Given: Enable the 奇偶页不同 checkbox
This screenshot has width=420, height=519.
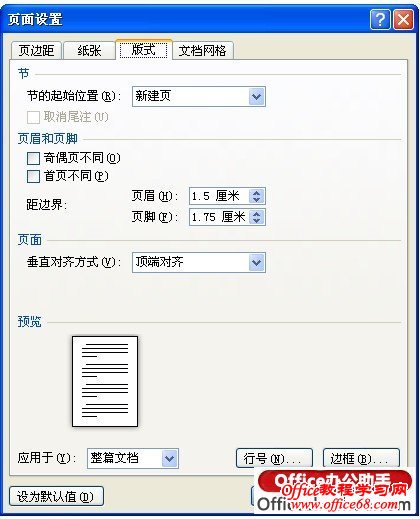Looking at the screenshot, I should pos(33,158).
